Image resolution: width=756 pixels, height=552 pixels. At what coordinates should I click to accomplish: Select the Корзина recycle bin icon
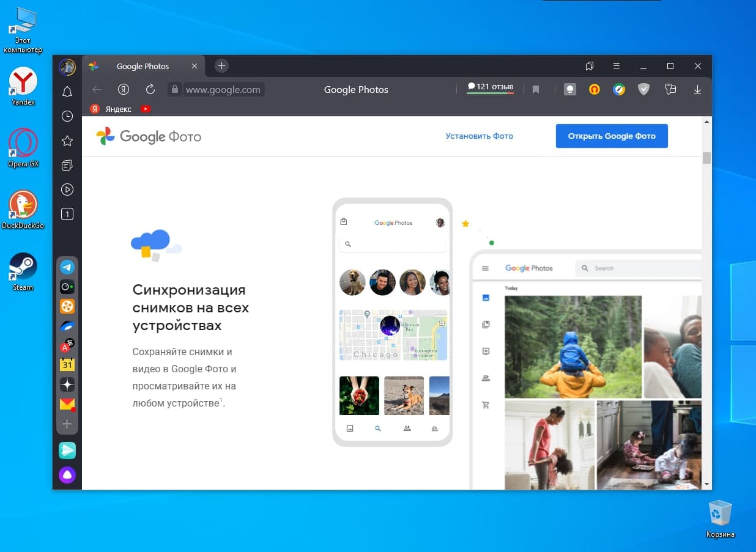click(720, 519)
